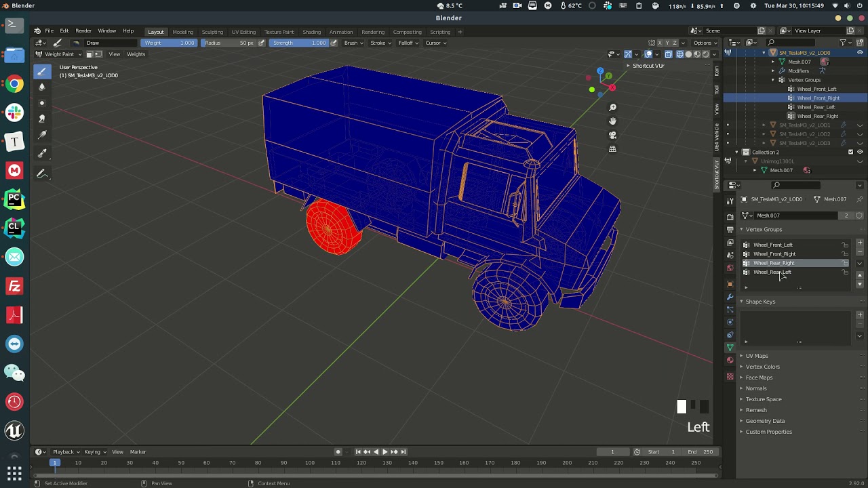Screen dimensions: 868x488
Task: Open the Particles properties tab icon
Action: point(730,310)
